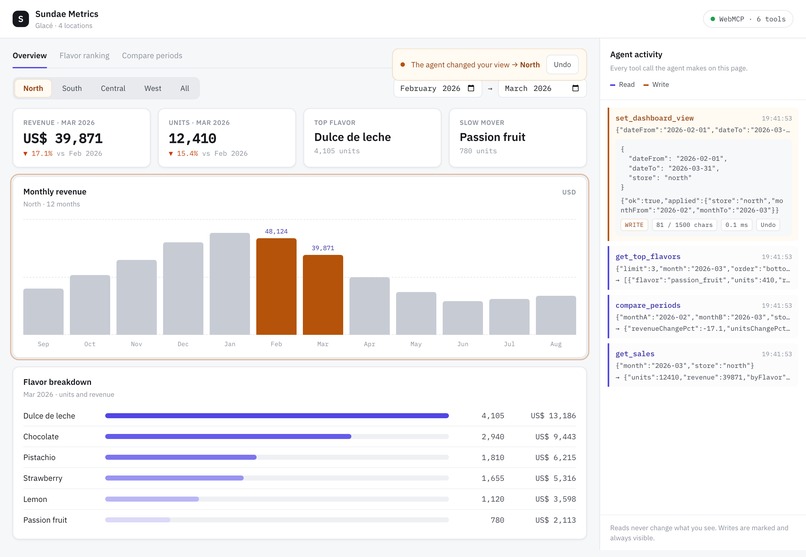Screen dimensions: 806x557
Task: Click the 81 / 1500 chars badge
Action: point(684,225)
